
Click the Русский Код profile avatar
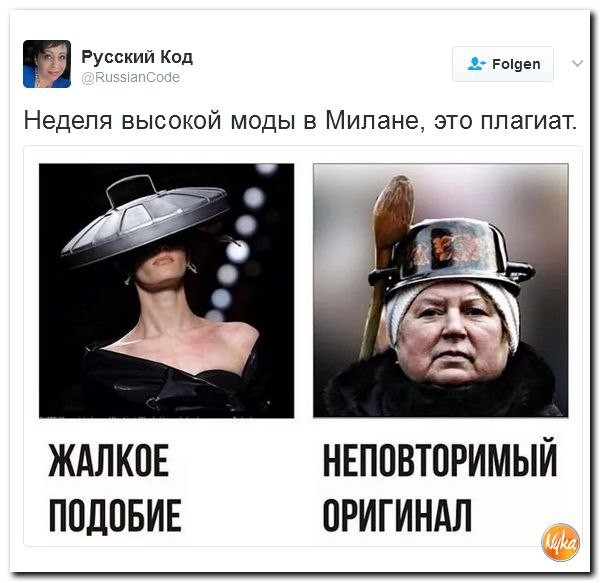47,64
